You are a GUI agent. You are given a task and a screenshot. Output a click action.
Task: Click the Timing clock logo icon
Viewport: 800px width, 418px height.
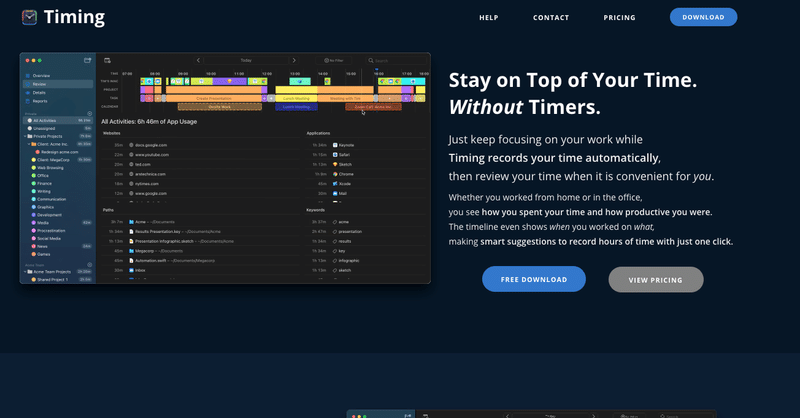click(29, 17)
